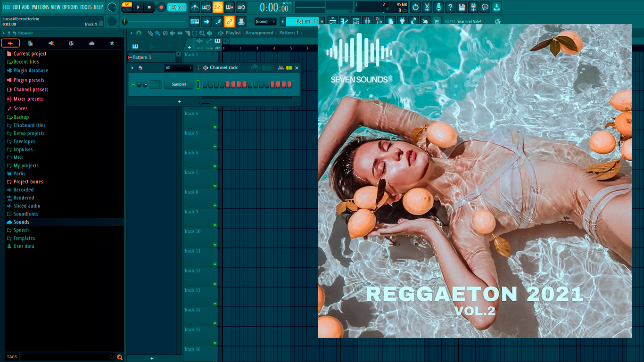Viewport: 644px width, 362px height.
Task: Open the OPTIONS menu
Action: click(x=70, y=7)
